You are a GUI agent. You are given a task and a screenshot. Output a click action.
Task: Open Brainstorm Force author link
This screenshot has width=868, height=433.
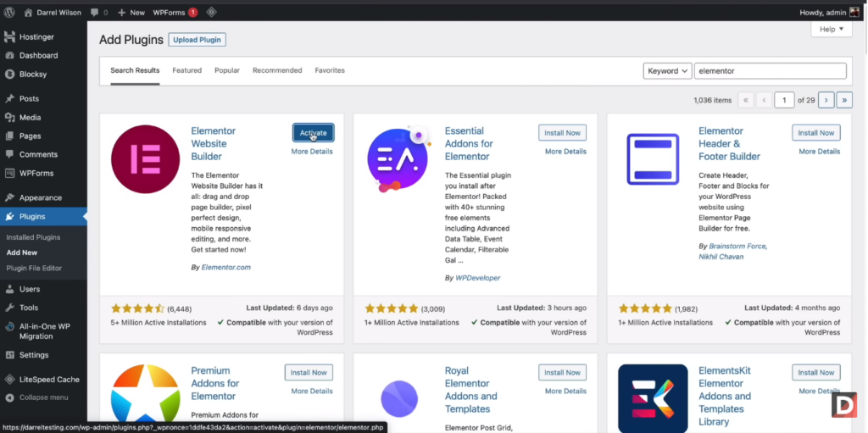pos(737,246)
